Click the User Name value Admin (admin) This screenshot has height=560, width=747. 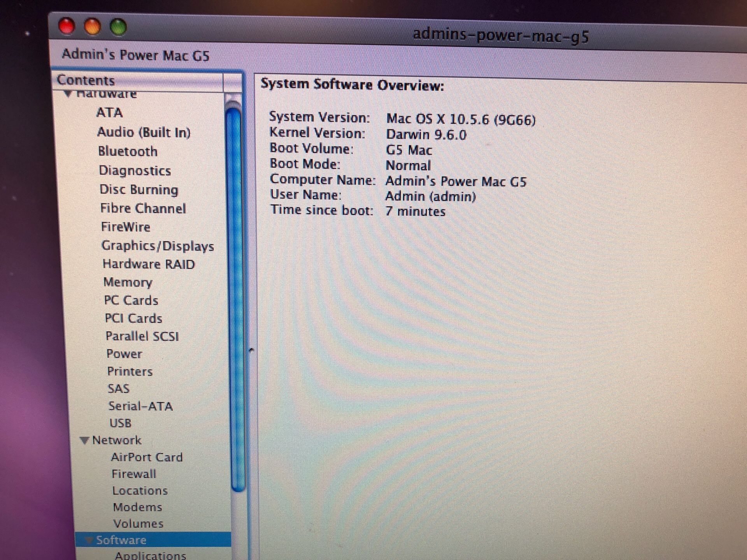point(431,196)
